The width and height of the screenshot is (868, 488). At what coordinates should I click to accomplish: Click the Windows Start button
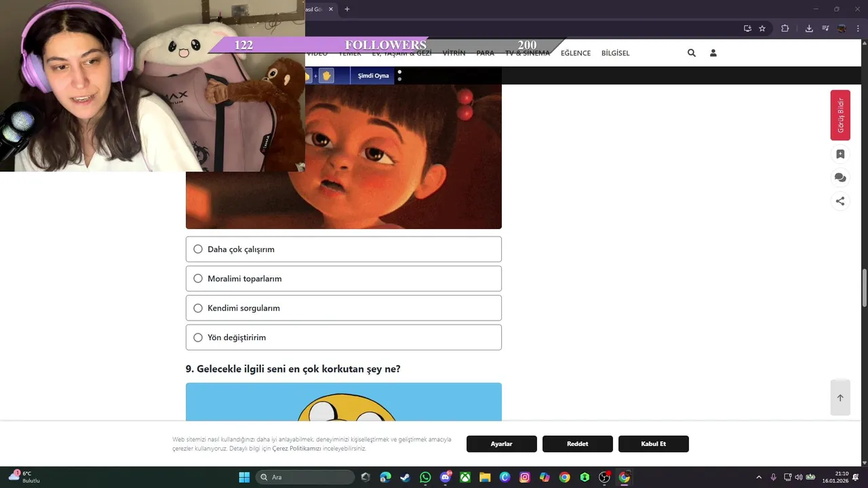244,477
